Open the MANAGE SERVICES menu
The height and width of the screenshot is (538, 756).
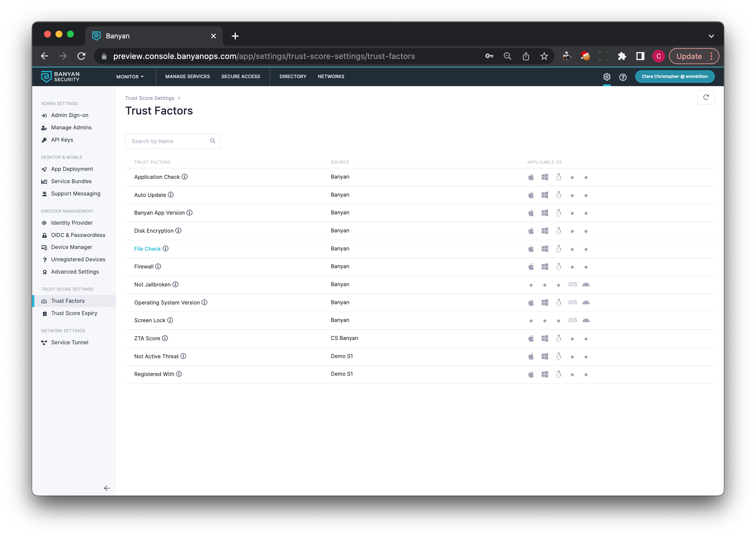click(187, 76)
